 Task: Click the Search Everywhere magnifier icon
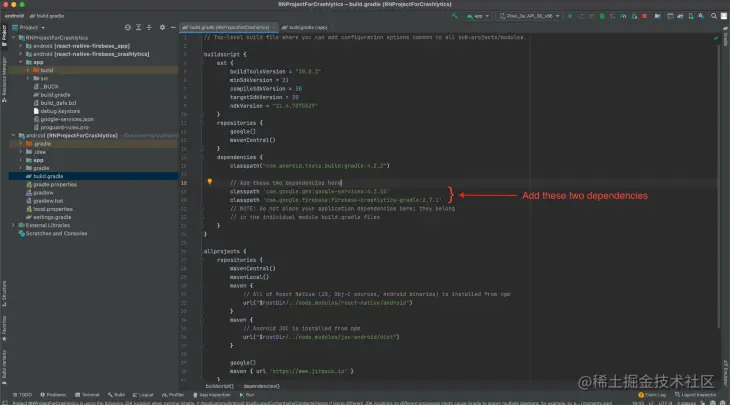coord(714,16)
